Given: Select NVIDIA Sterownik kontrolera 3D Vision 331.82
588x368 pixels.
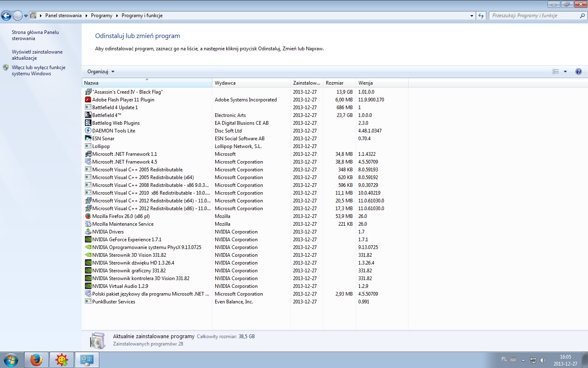Looking at the screenshot, I should click(x=245, y=278).
